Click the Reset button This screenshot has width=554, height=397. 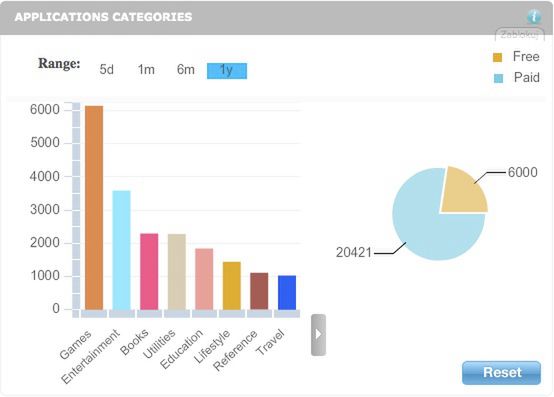click(x=501, y=373)
